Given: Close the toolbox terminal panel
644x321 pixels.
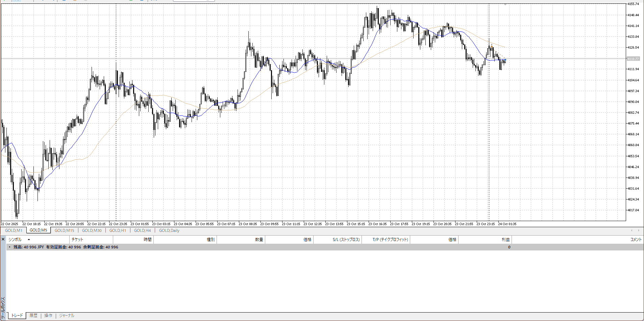Looking at the screenshot, I should pyautogui.click(x=3, y=239).
